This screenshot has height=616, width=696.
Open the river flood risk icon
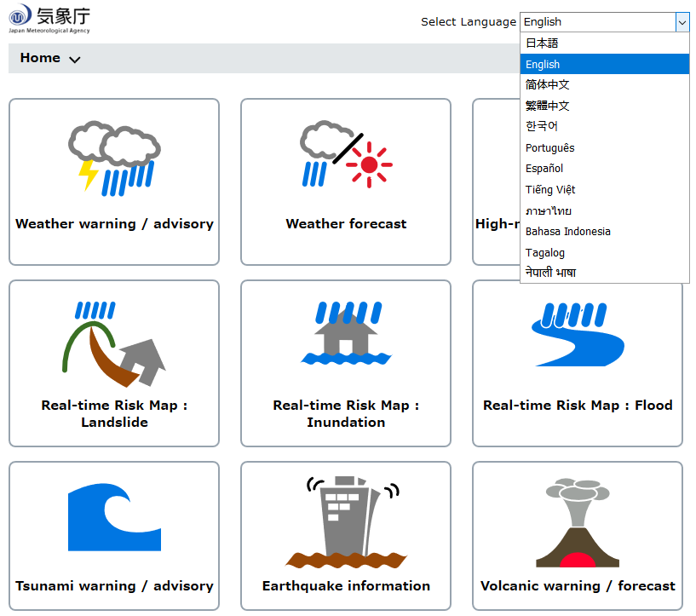tap(578, 334)
